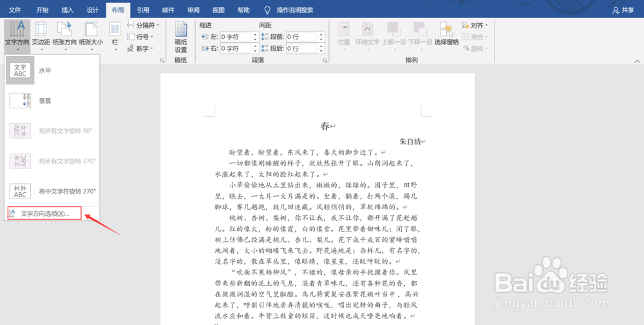Open the 段落 paragraph dialog launcher
Image resolution: width=644 pixels, height=325 pixels.
click(325, 61)
